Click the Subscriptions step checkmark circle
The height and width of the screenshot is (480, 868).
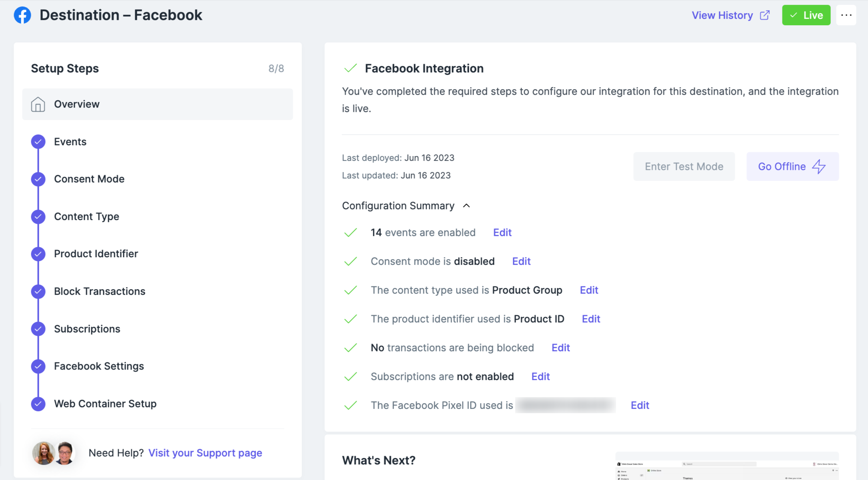coord(38,329)
